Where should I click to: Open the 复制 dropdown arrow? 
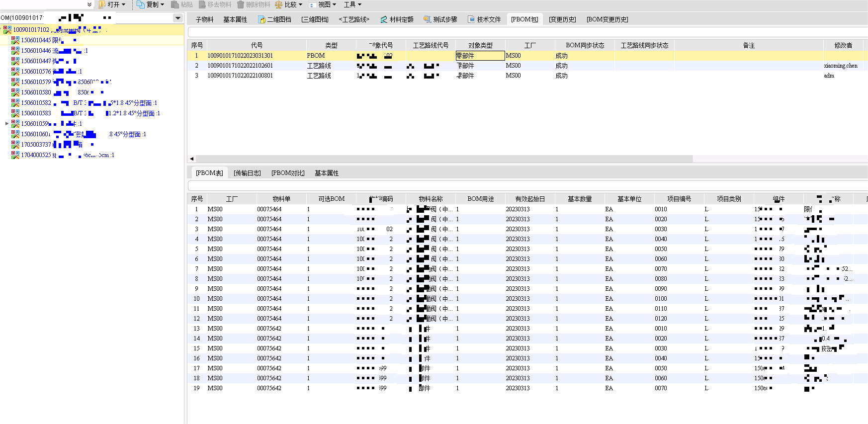[x=162, y=4]
